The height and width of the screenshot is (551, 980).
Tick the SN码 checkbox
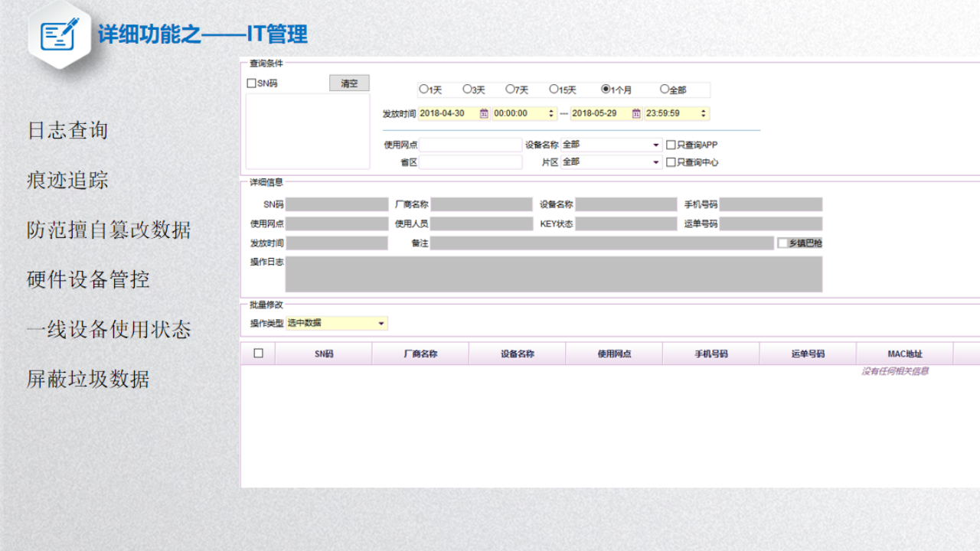pyautogui.click(x=251, y=83)
